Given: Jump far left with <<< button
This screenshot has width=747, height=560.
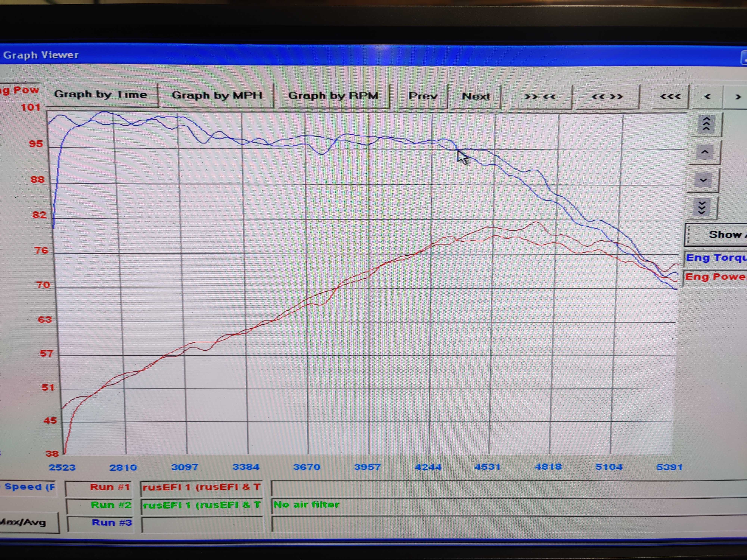Looking at the screenshot, I should [x=670, y=97].
